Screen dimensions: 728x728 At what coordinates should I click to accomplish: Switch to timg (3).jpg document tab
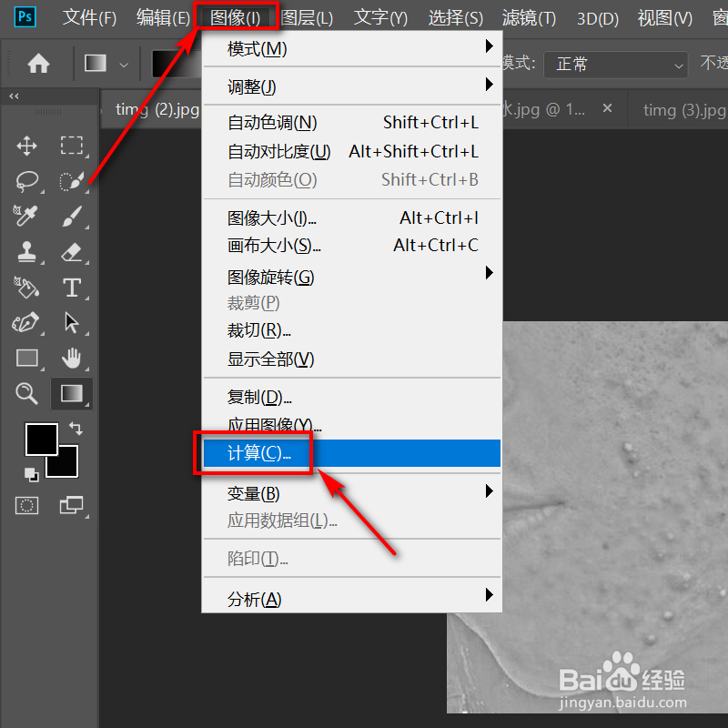684,110
